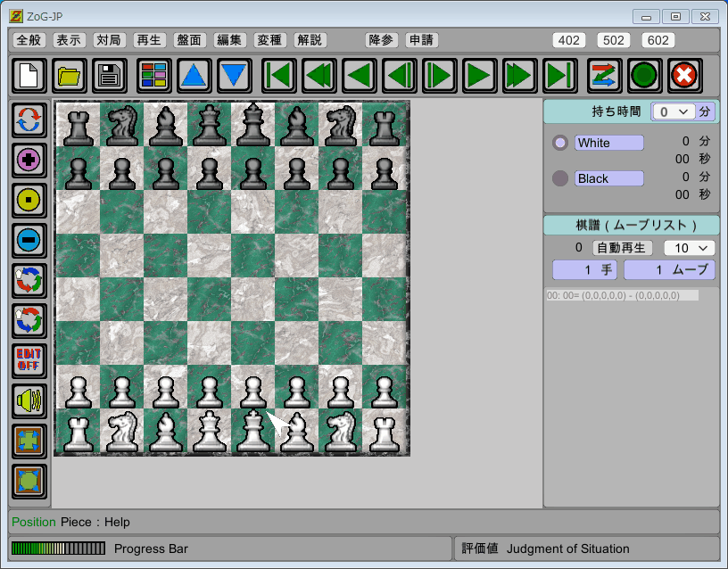Click the 502 button
Screen dimensions: 728x569
click(x=613, y=40)
